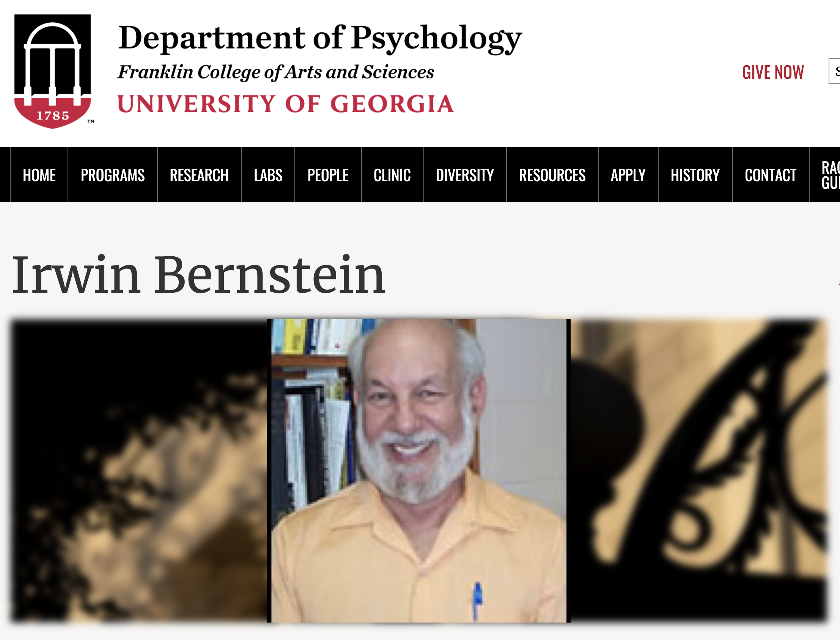Focus the search field in header

(x=834, y=71)
